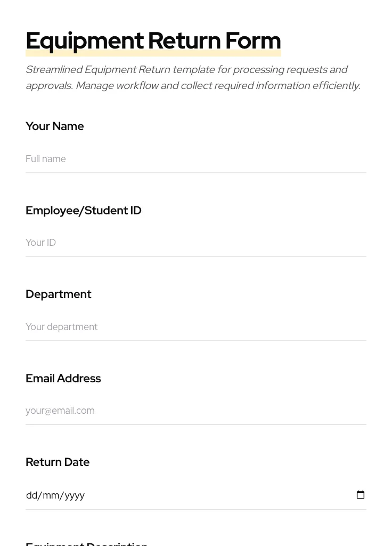Click the your@email.com input field
392x546 pixels.
(195, 411)
